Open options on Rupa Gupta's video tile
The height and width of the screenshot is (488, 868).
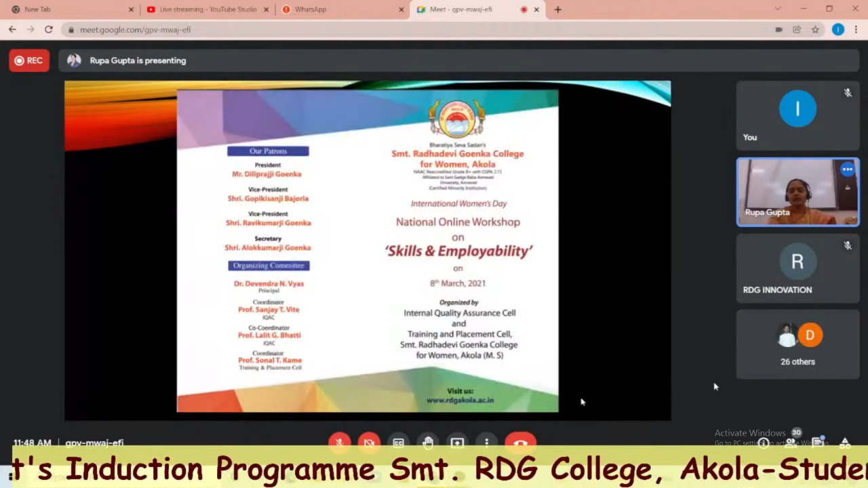pos(847,169)
